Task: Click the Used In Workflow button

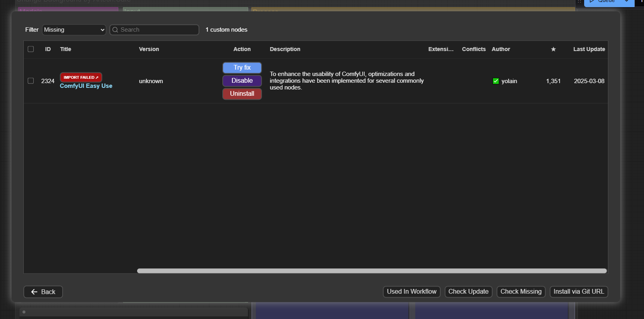Action: pos(411,292)
